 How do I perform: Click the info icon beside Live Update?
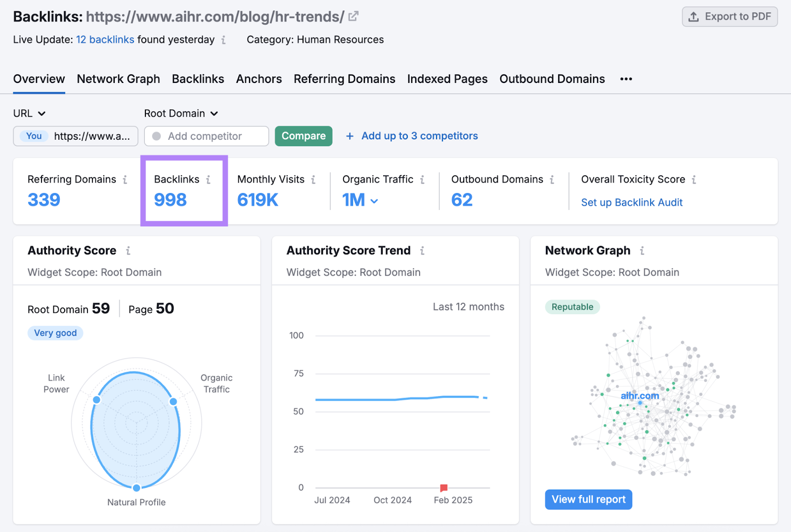[x=224, y=41]
